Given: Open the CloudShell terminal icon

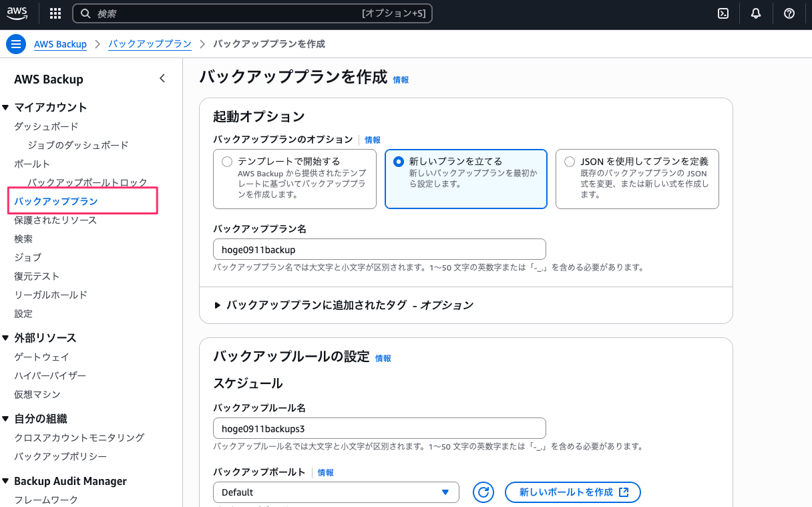Looking at the screenshot, I should [723, 13].
